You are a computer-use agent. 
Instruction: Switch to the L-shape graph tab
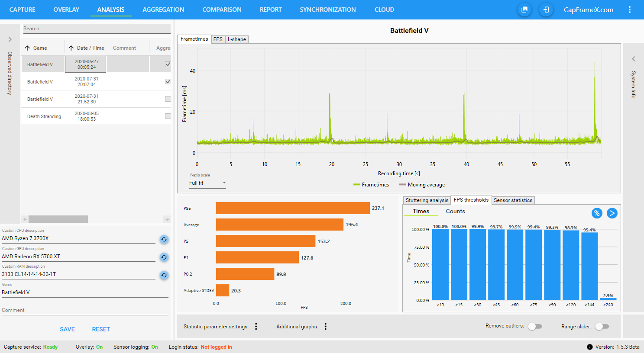[x=237, y=39]
